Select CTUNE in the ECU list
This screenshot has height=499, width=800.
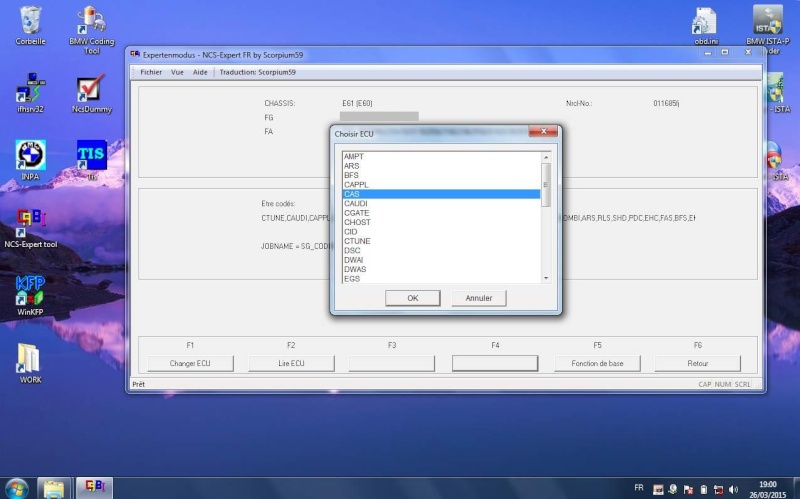click(441, 241)
